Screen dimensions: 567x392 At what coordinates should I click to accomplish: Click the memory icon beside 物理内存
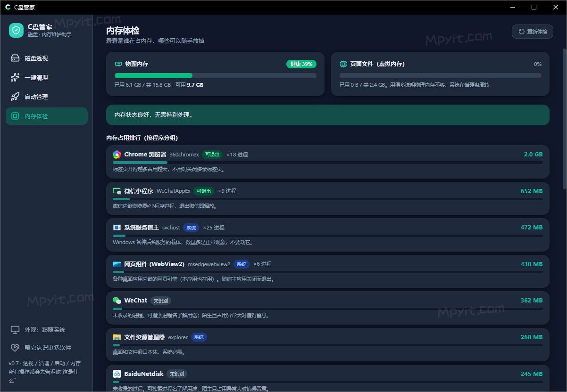[118, 64]
